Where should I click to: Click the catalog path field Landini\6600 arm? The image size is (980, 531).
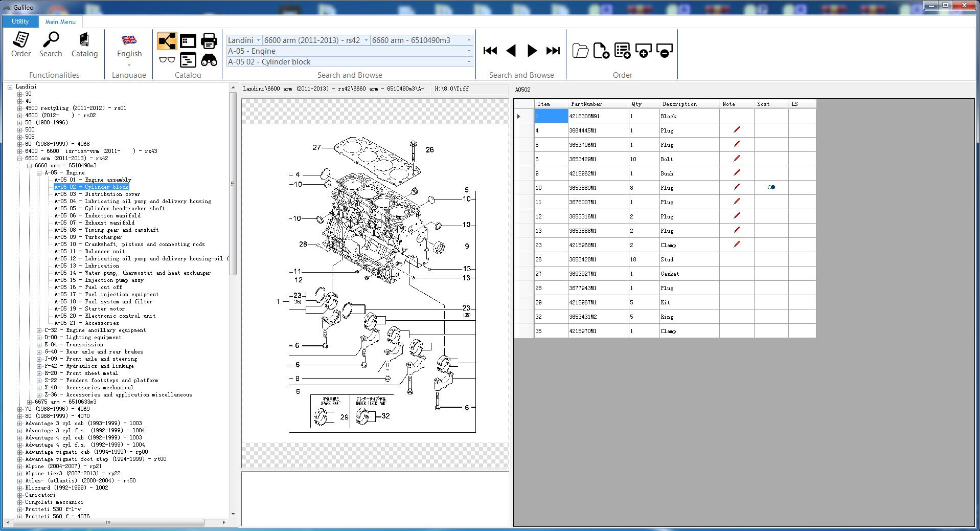click(x=336, y=88)
